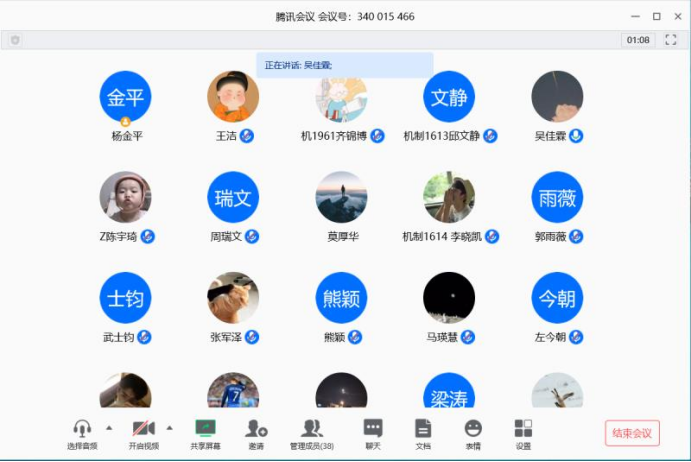Open the emoji (表情) icon

click(473, 428)
